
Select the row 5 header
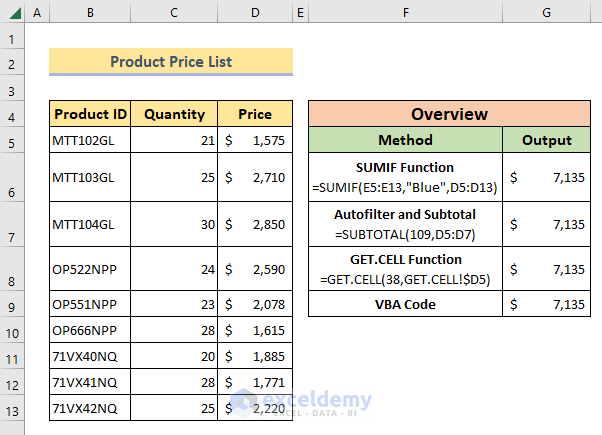click(11, 141)
